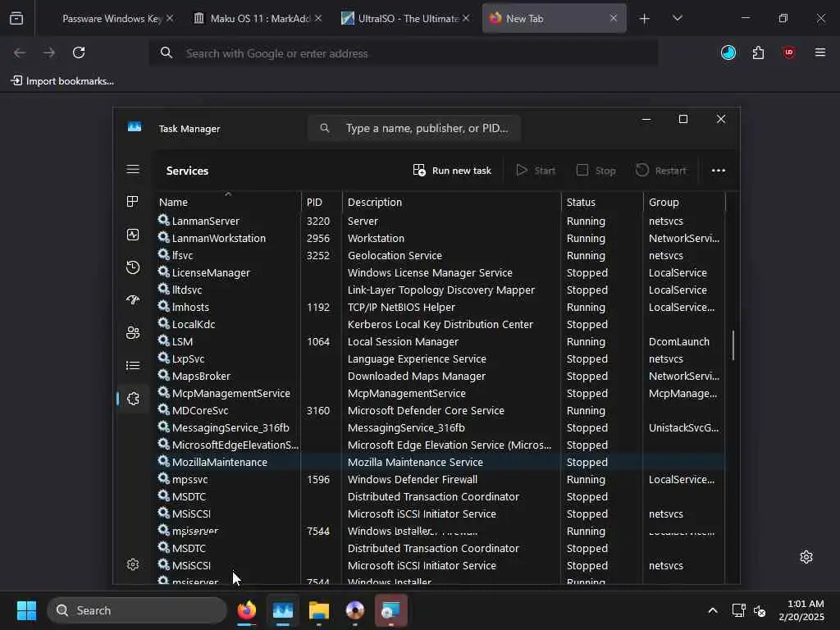Open Task Manager more options ellipsis
Image resolution: width=840 pixels, height=630 pixels.
(719, 171)
